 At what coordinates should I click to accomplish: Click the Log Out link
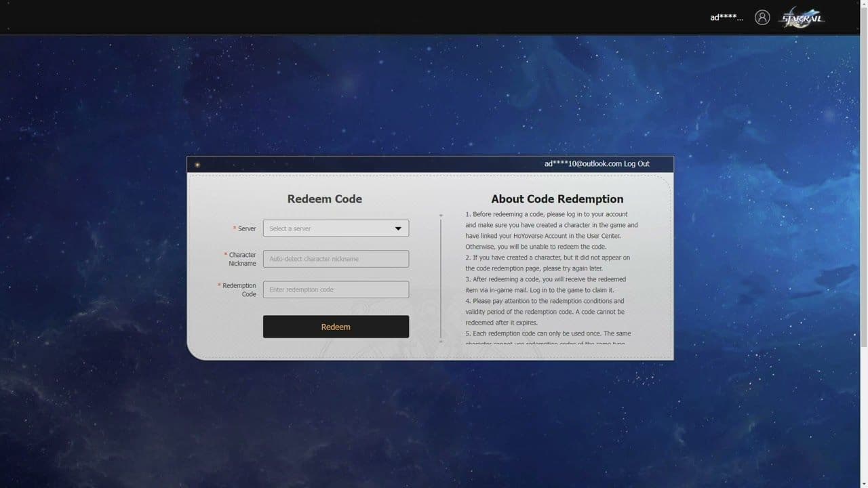coord(637,163)
